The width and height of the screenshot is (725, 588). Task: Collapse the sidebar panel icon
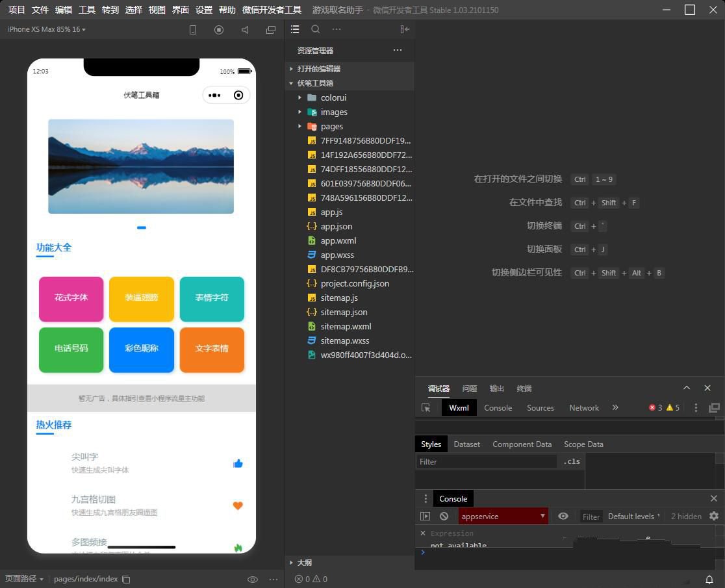point(405,29)
